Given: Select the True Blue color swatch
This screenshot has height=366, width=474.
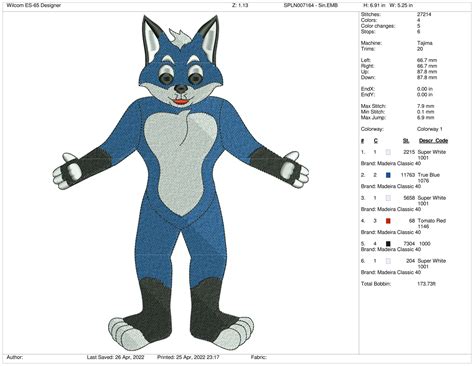Looking at the screenshot, I should [x=388, y=175].
